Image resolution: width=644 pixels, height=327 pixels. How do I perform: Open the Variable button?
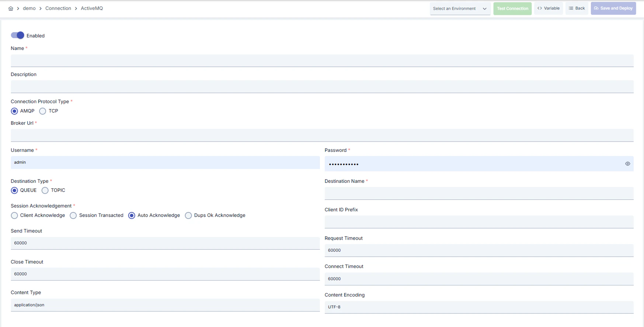pyautogui.click(x=549, y=8)
